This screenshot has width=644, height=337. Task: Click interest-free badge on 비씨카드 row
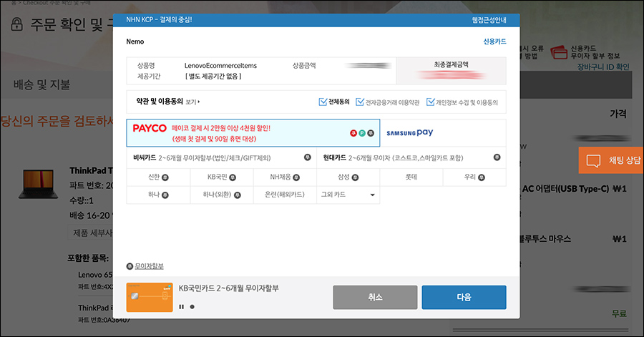[307, 157]
